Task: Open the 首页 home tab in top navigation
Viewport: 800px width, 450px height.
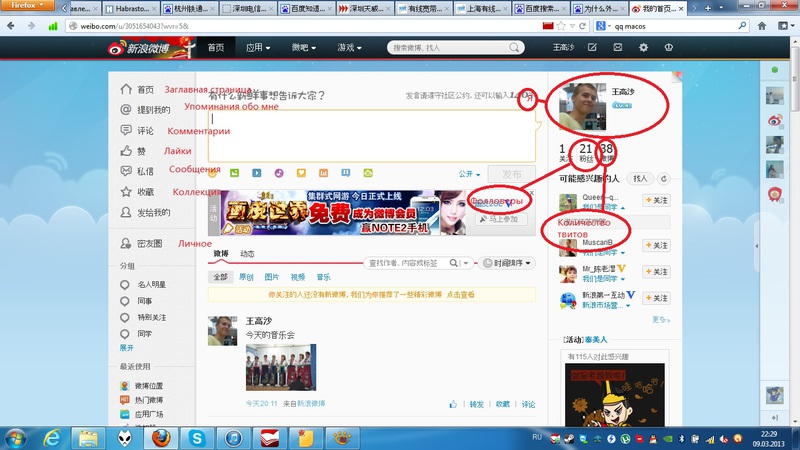Action: point(216,47)
